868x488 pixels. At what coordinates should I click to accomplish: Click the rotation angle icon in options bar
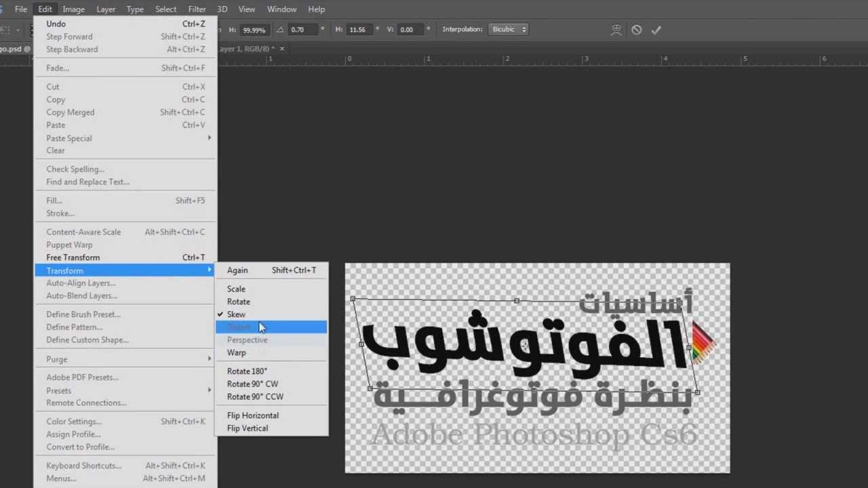coord(280,30)
